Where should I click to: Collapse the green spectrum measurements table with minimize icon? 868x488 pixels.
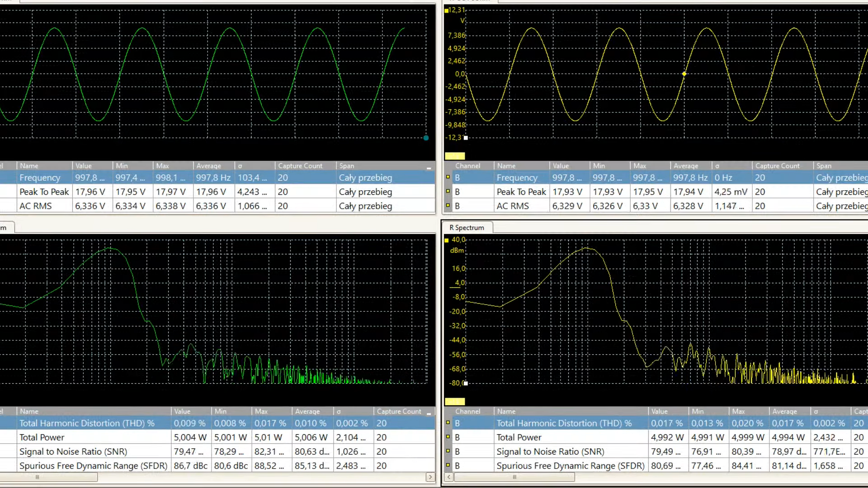[429, 413]
